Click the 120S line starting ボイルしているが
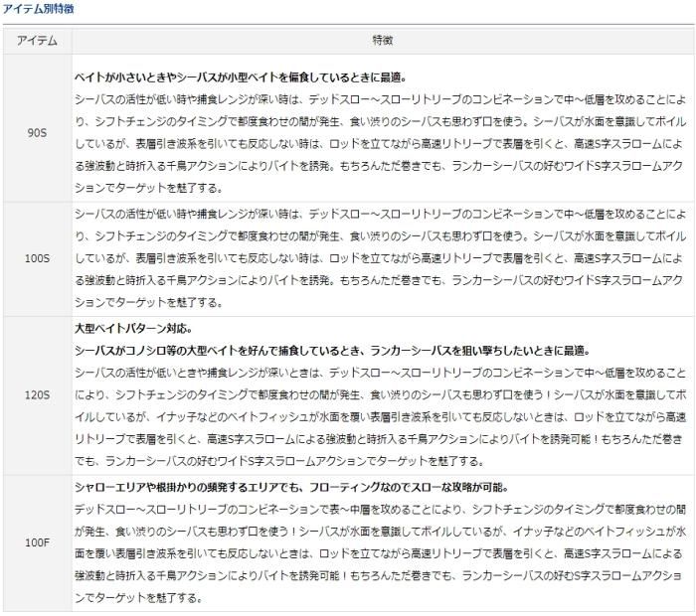The width and height of the screenshot is (696, 616). click(378, 416)
